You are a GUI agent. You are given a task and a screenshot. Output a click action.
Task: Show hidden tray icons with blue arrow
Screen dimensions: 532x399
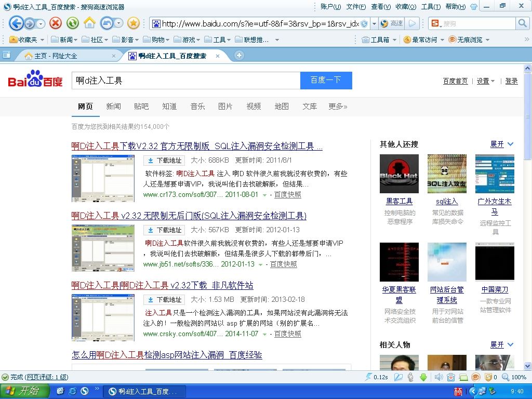click(x=474, y=391)
